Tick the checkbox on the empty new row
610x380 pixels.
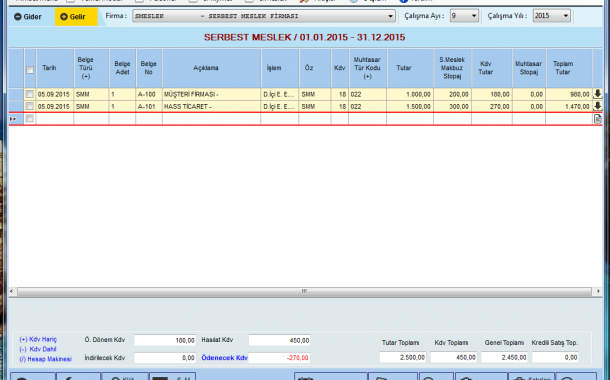coord(30,119)
